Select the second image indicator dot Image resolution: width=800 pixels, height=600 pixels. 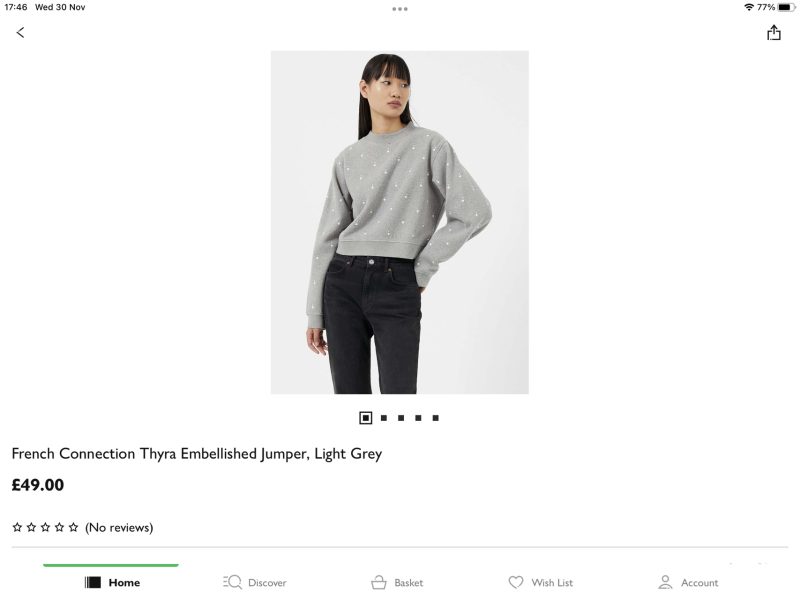pos(384,418)
